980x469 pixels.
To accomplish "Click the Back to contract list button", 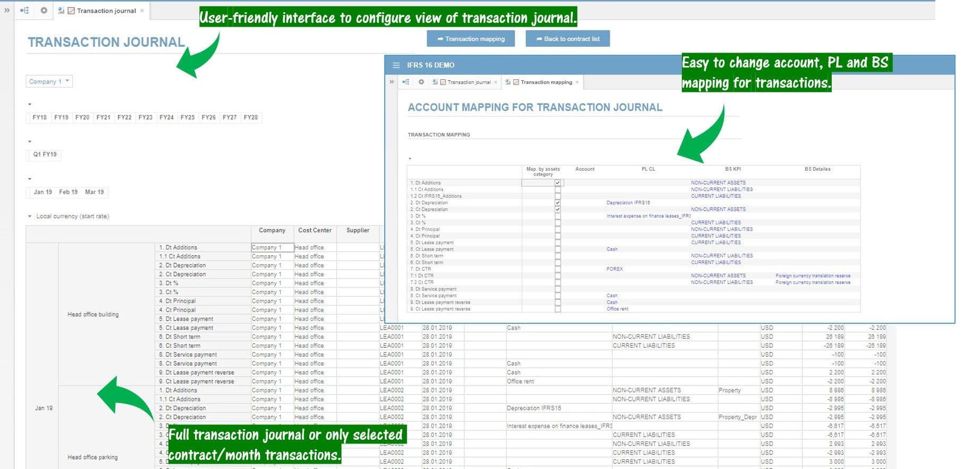I will coord(568,39).
